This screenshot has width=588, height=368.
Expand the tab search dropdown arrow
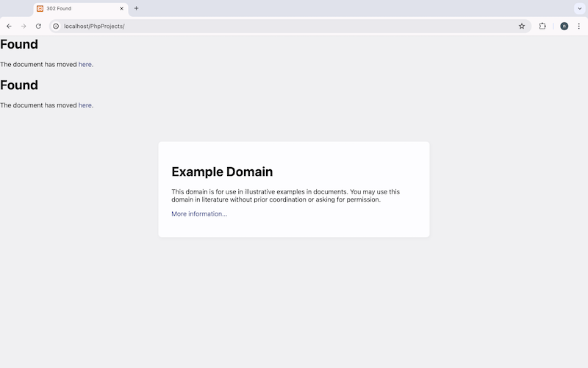click(579, 8)
